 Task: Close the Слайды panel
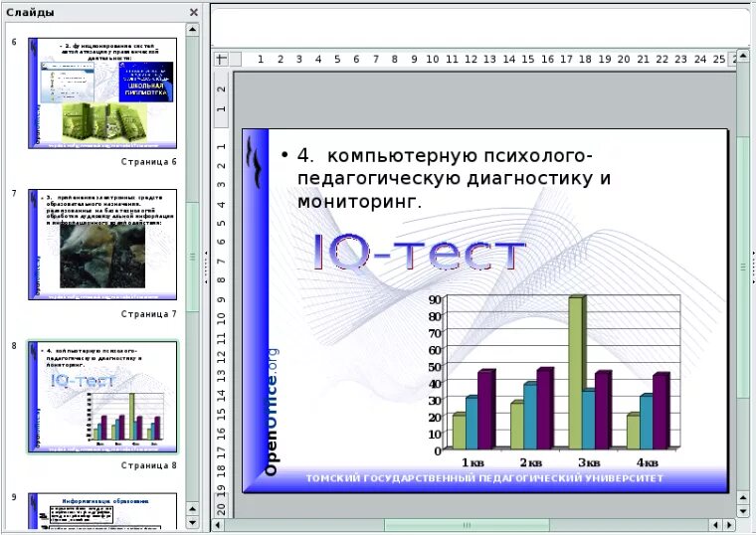pyautogui.click(x=194, y=12)
